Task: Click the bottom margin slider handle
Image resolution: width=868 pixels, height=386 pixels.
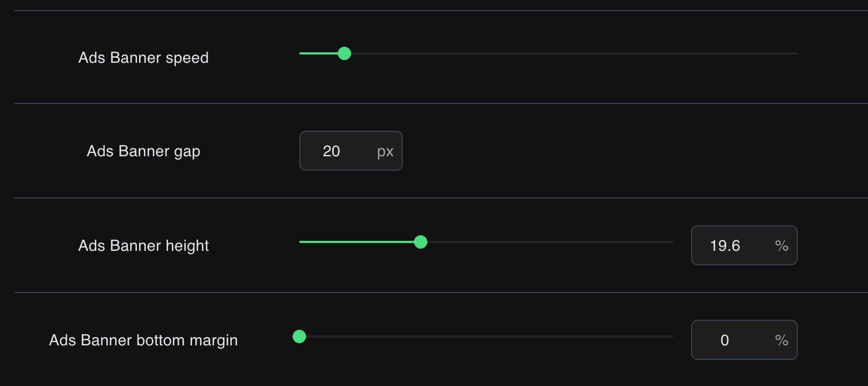Action: point(299,336)
